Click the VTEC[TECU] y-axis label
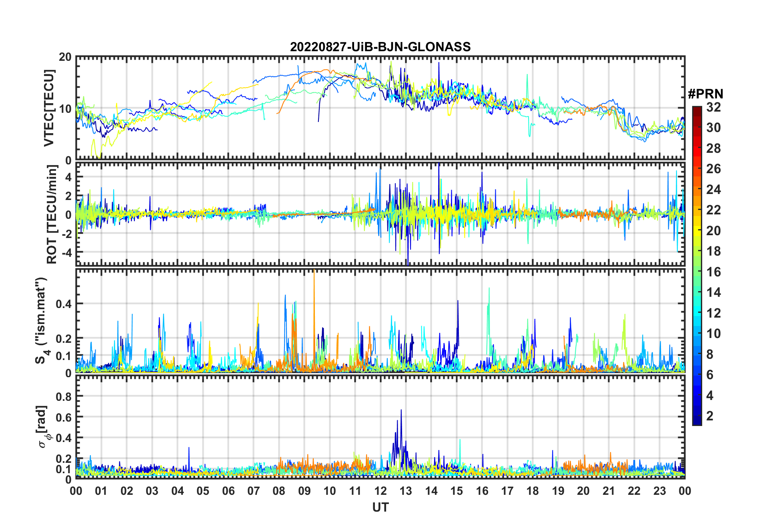 (x=49, y=108)
